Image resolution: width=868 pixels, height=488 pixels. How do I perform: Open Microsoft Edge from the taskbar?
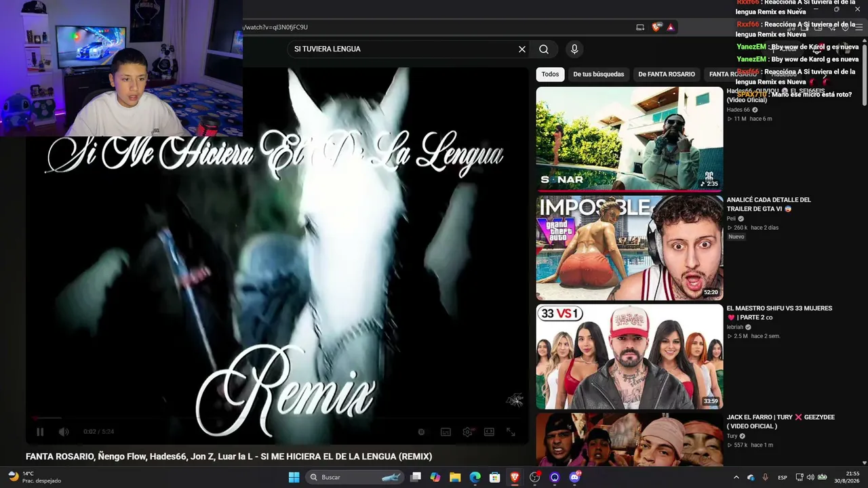475,477
